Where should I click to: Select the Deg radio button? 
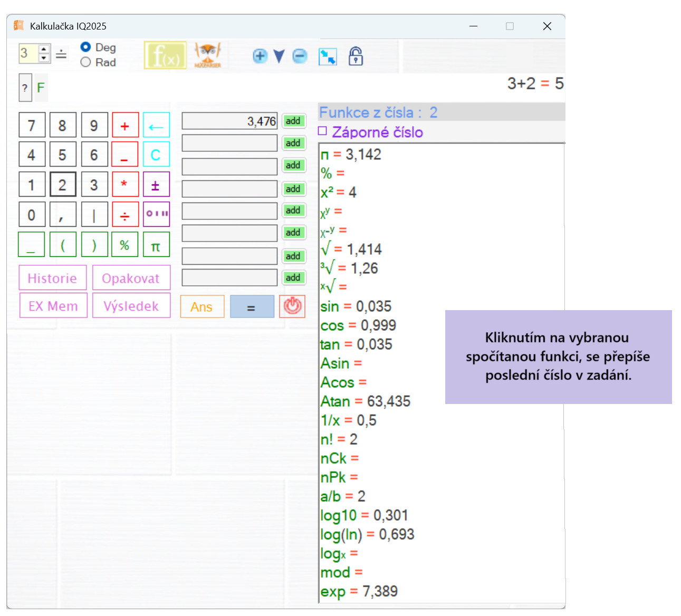tap(85, 47)
